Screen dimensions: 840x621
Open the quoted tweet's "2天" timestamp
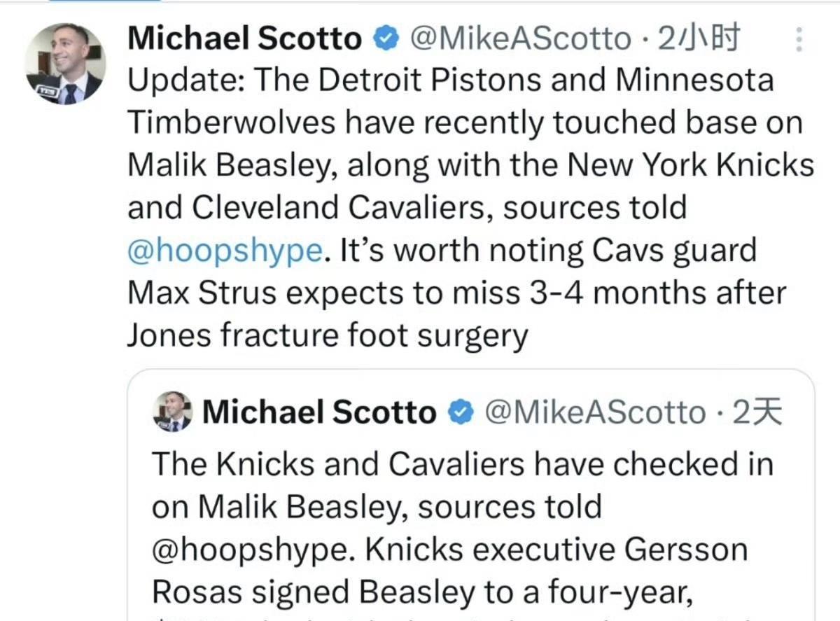(756, 413)
